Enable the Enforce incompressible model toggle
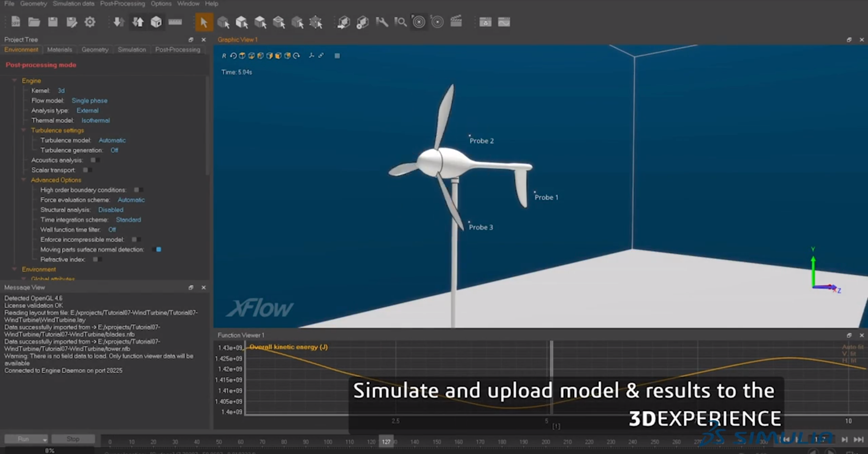This screenshot has height=454, width=868. (x=134, y=239)
